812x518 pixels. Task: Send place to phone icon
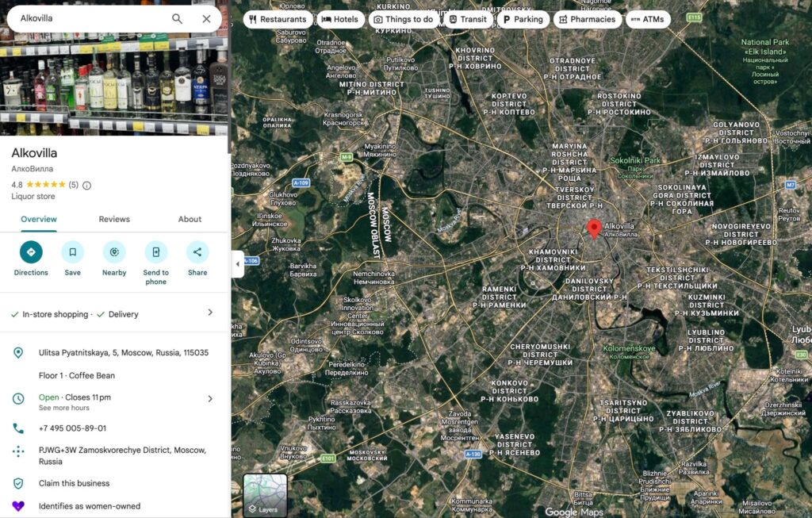click(156, 252)
